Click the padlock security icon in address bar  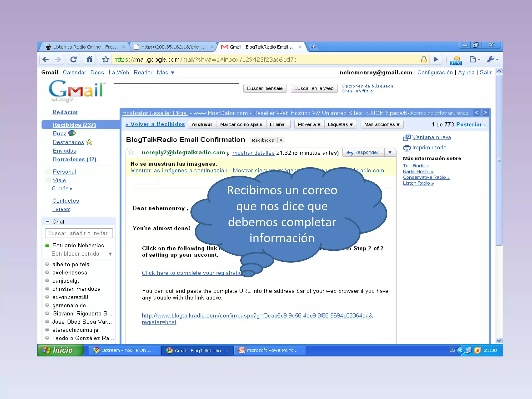424,59
